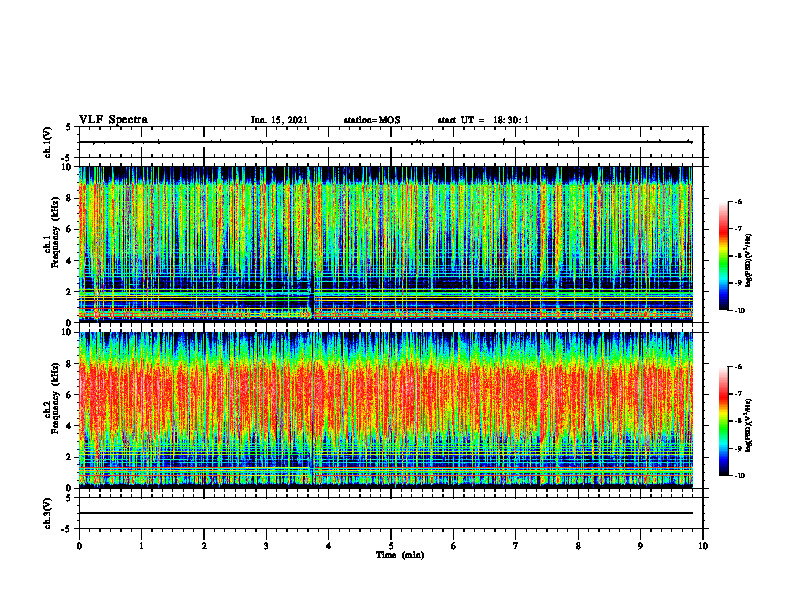
Task: Click the "station=MOS" header label
Action: tap(372, 120)
